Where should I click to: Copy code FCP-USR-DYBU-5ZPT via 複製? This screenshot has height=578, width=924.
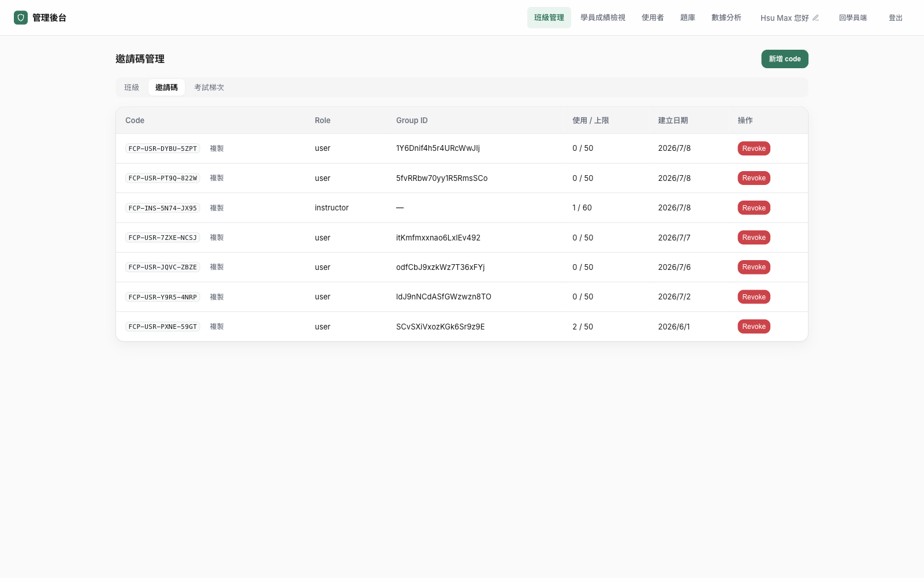[217, 149]
